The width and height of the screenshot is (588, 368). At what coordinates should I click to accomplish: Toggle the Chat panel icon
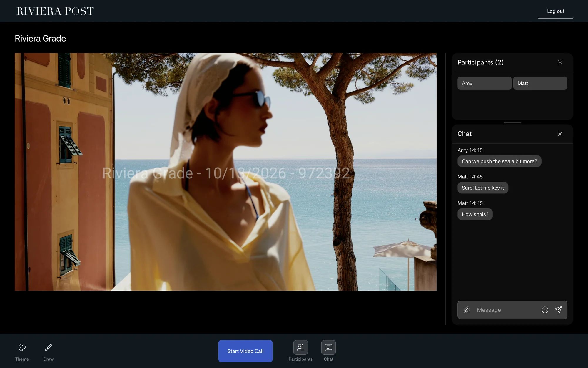(328, 348)
